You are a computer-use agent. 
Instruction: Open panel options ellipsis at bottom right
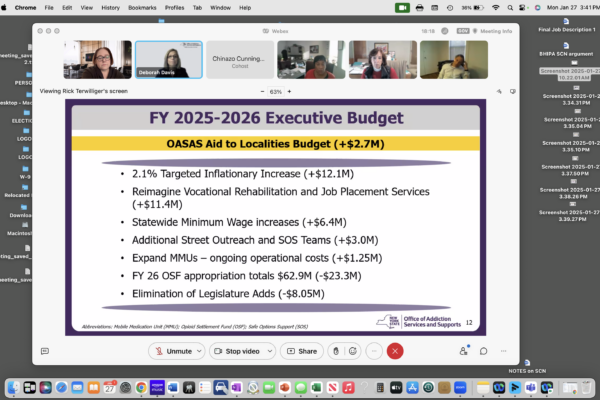click(x=504, y=351)
